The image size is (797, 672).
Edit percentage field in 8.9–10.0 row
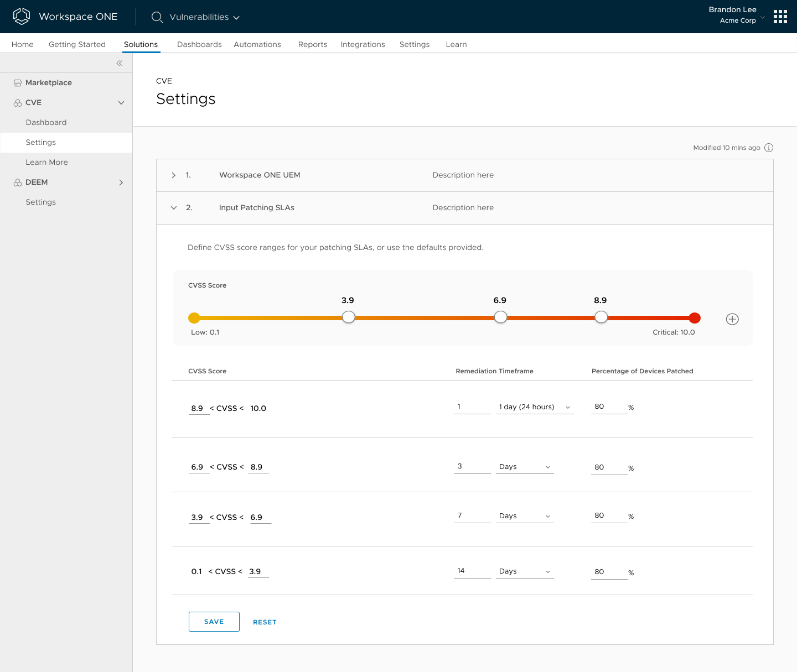point(609,407)
